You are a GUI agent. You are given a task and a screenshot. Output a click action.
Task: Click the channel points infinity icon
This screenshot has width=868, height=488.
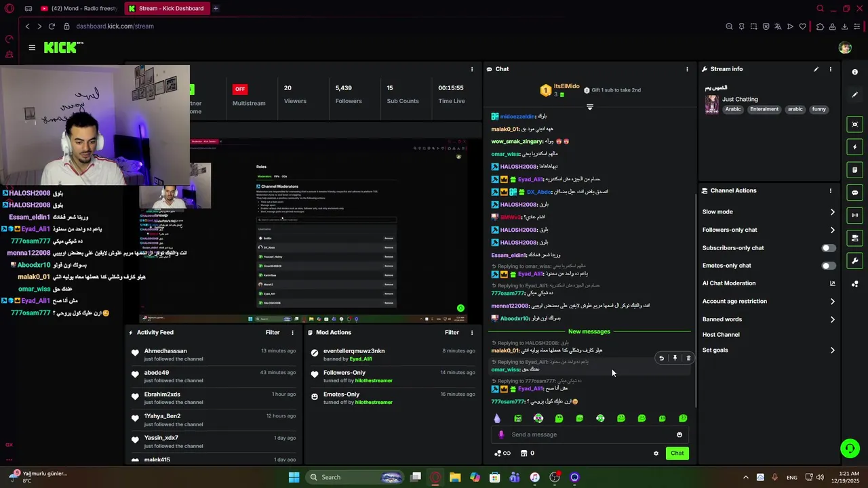click(x=502, y=453)
